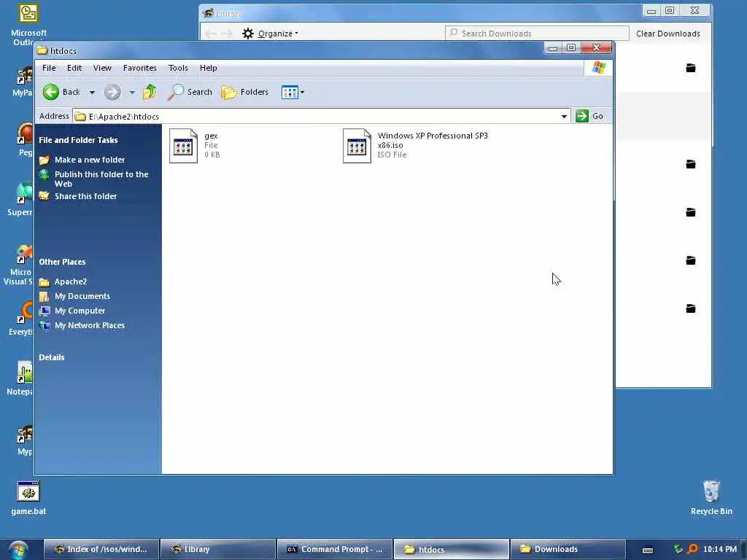Open Apache2 in Other Places
The width and height of the screenshot is (747, 560).
tap(71, 282)
